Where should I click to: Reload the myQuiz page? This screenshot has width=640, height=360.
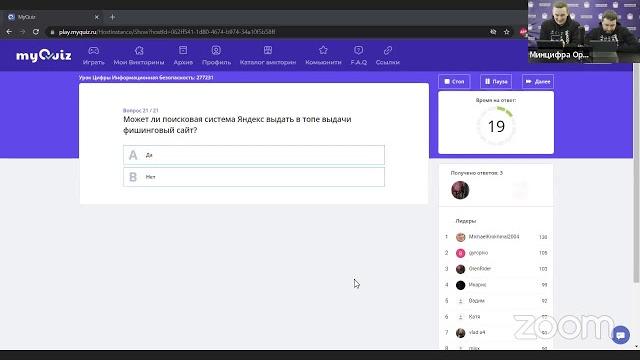pos(36,32)
